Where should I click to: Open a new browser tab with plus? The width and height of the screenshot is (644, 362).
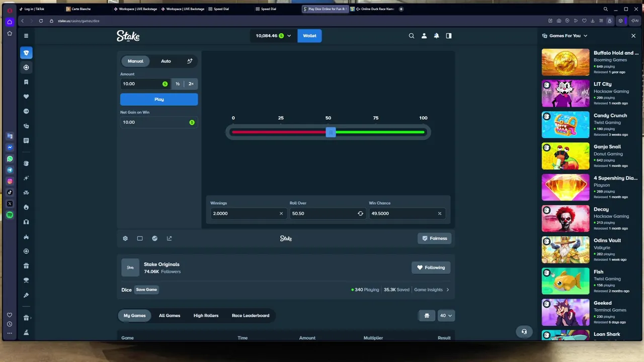(401, 9)
